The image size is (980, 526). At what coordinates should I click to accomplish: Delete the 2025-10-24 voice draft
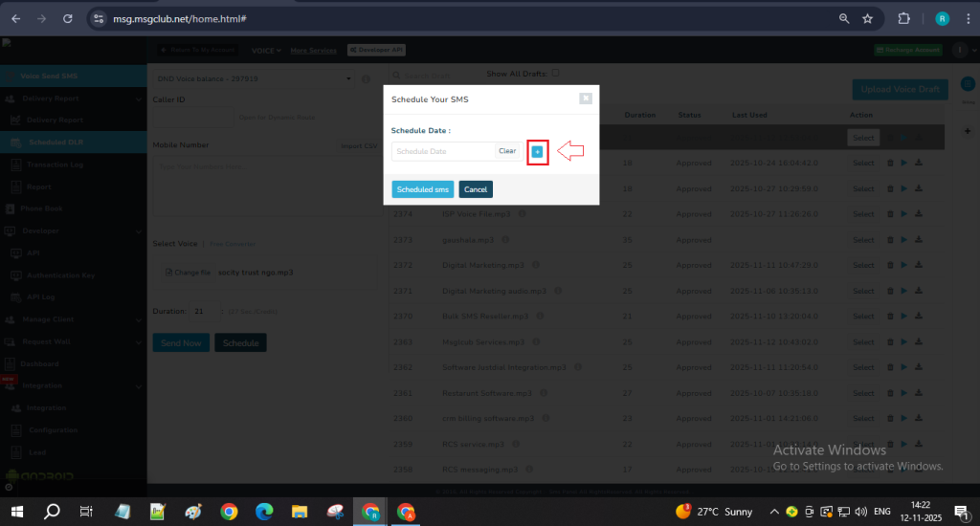(x=891, y=164)
